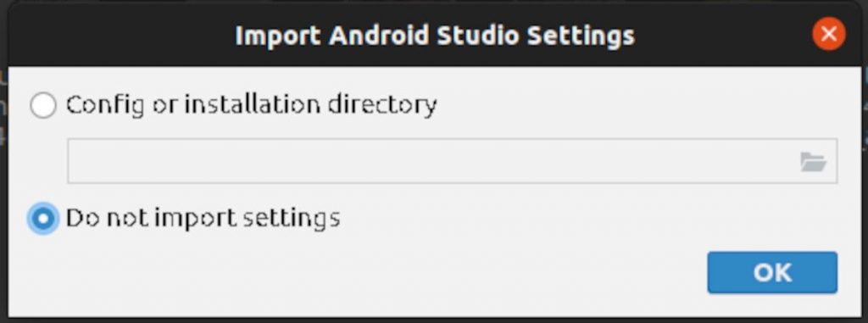Keep the Do not import settings radio selected
The height and width of the screenshot is (323, 868).
[x=43, y=218]
